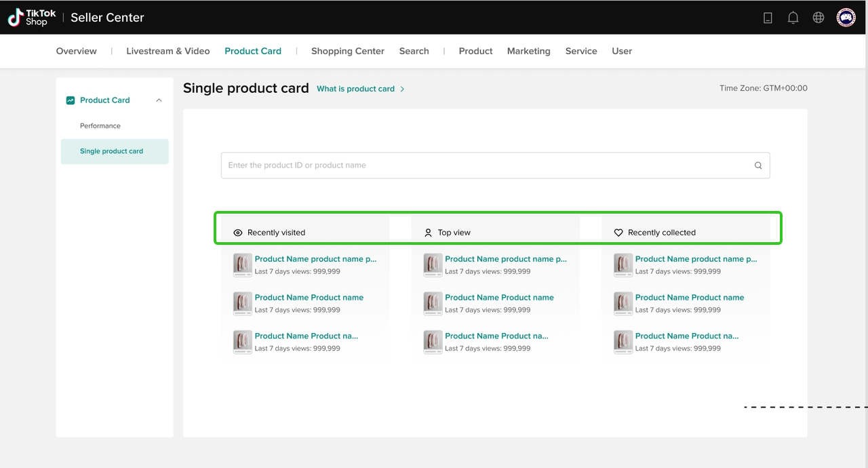Open the user profile avatar
Viewport: 868px width, 468px height.
click(x=846, y=18)
